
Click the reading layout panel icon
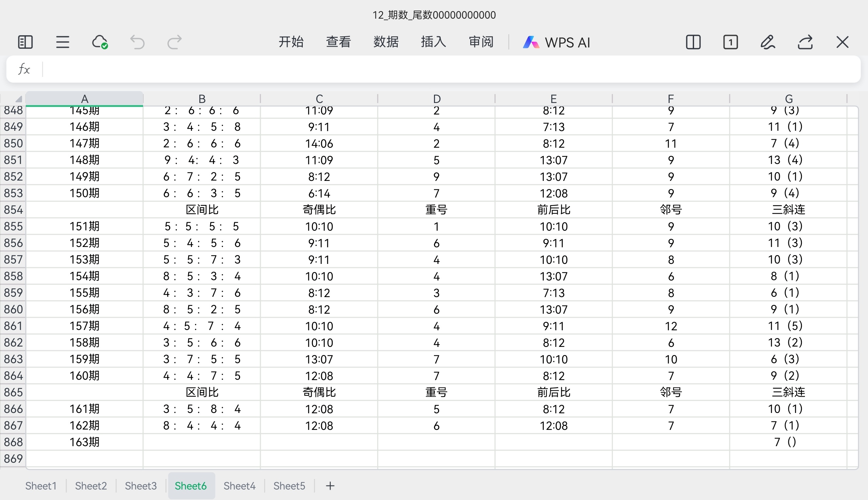[25, 42]
